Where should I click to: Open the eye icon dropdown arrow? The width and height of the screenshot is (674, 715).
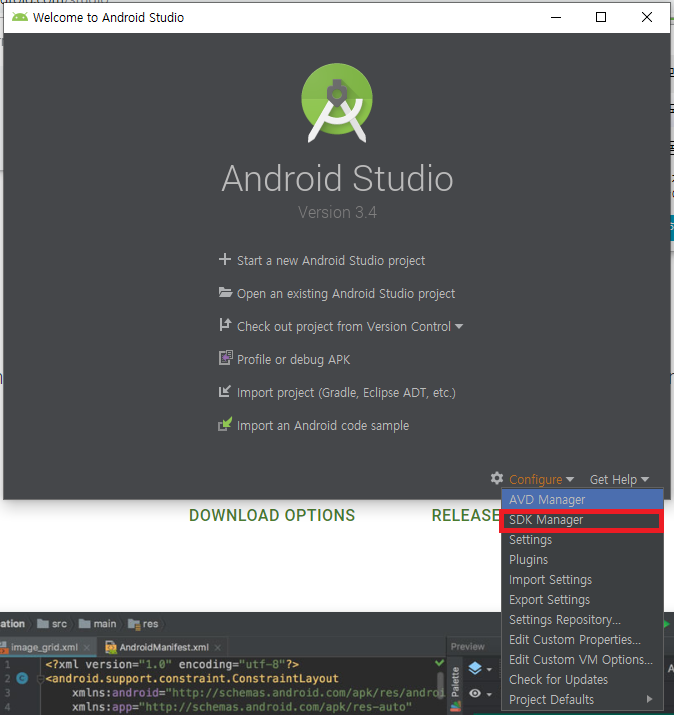489,694
